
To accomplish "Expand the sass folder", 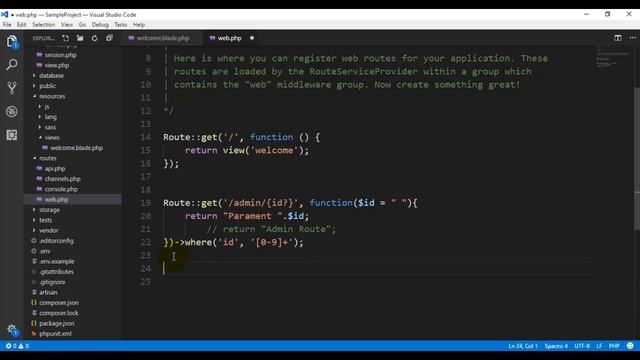I will (x=50, y=127).
